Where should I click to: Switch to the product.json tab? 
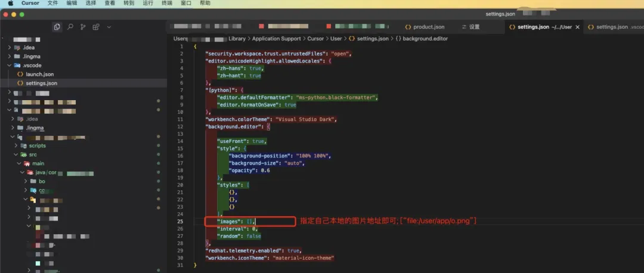(x=429, y=27)
